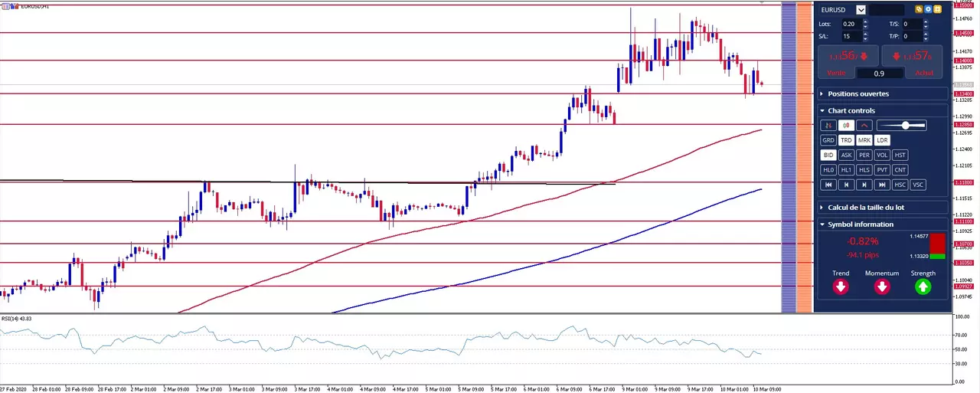Click the 1.13320 low price label
Screen dimensions: 980x393
click(x=919, y=257)
